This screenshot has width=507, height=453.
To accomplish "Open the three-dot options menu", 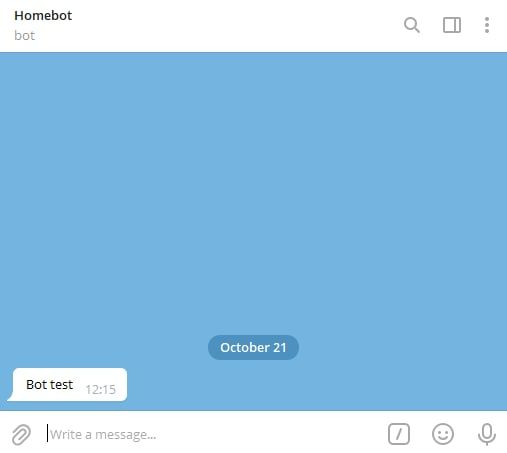I will 487,25.
